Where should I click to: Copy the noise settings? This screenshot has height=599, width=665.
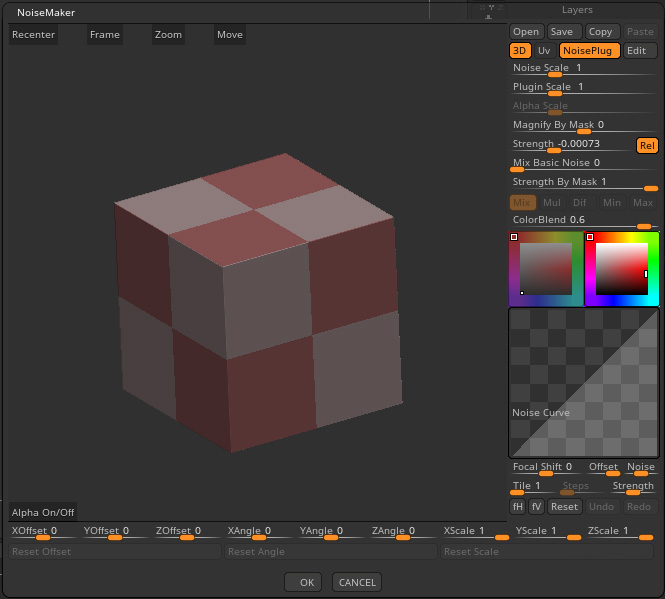click(600, 32)
